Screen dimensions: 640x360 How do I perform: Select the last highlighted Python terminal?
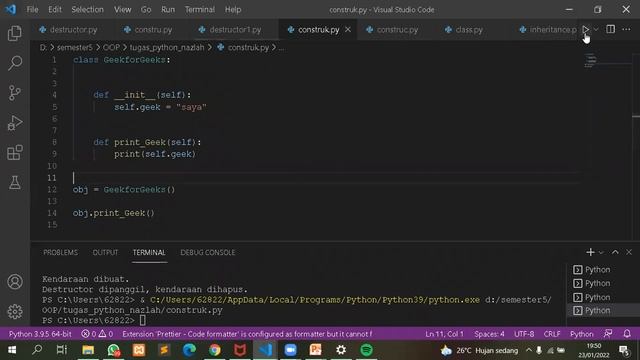[x=603, y=311]
